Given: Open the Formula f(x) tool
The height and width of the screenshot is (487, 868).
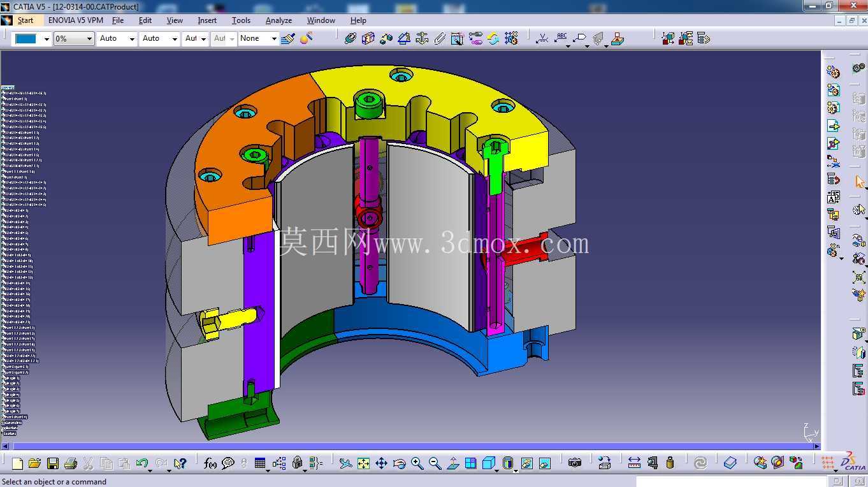Looking at the screenshot, I should point(210,463).
